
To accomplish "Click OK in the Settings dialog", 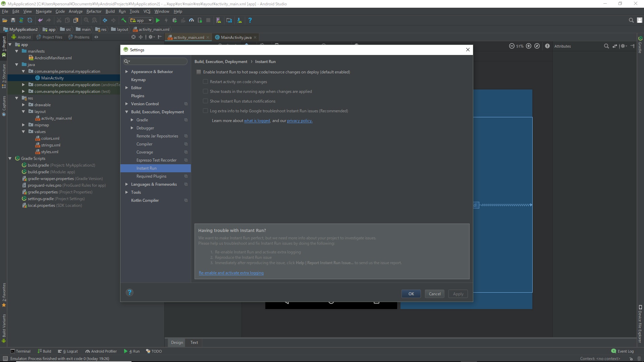I will coord(411,294).
